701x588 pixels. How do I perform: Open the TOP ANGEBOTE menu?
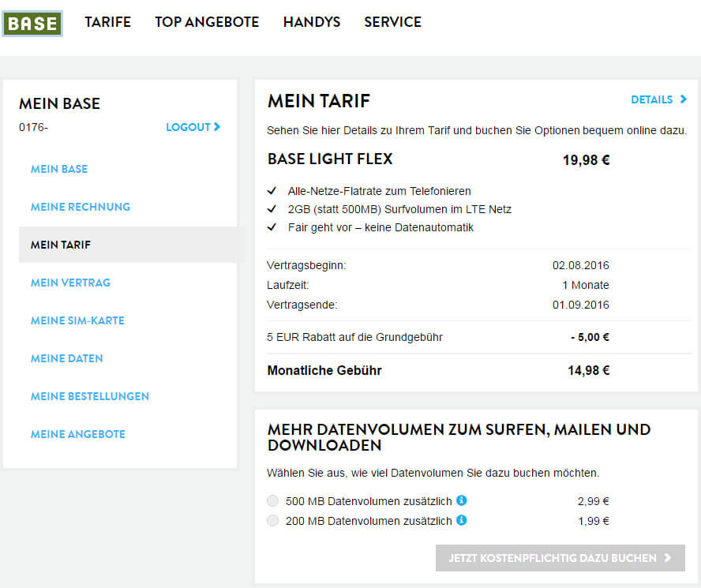coord(207,22)
